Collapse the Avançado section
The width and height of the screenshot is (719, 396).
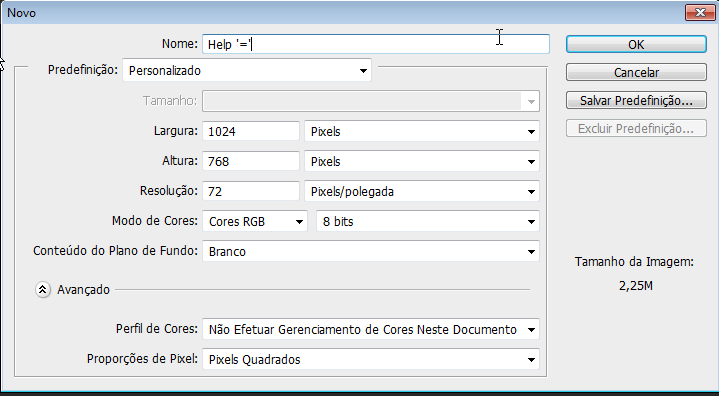point(43,290)
